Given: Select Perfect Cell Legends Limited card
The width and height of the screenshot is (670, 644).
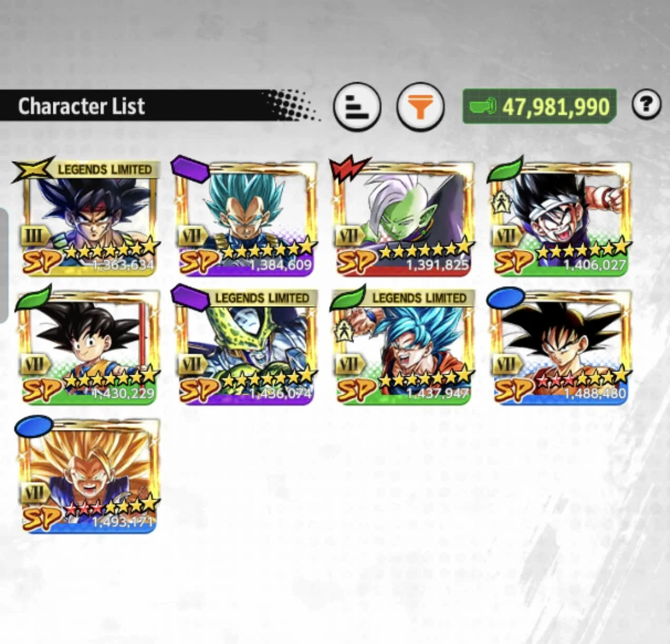Looking at the screenshot, I should [247, 347].
